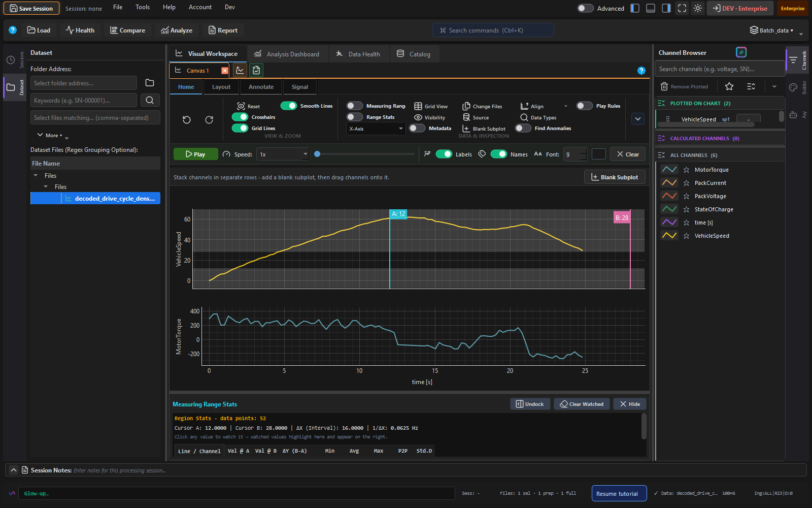Toggle the Advanced mode switch
The height and width of the screenshot is (508, 812).
pos(585,8)
